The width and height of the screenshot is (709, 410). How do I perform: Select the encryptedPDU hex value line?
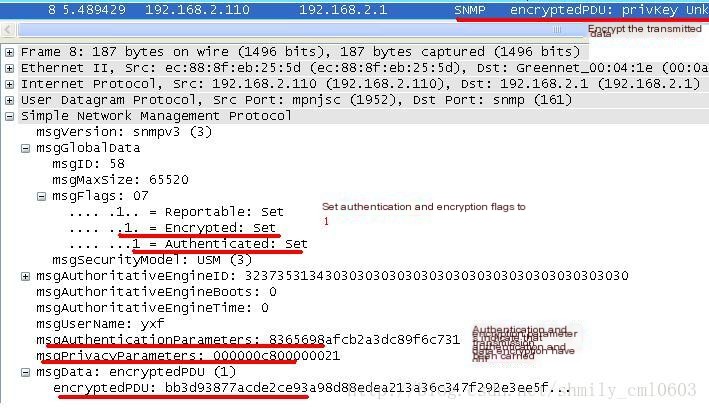312,388
